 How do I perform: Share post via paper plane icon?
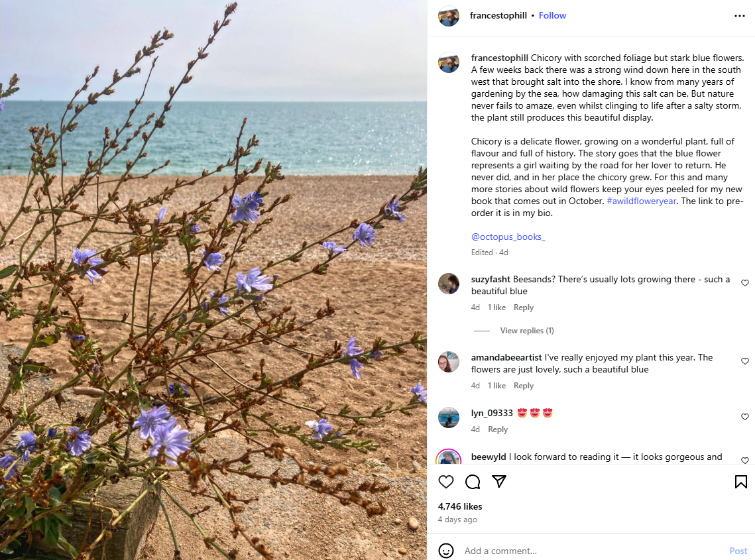[x=499, y=482]
